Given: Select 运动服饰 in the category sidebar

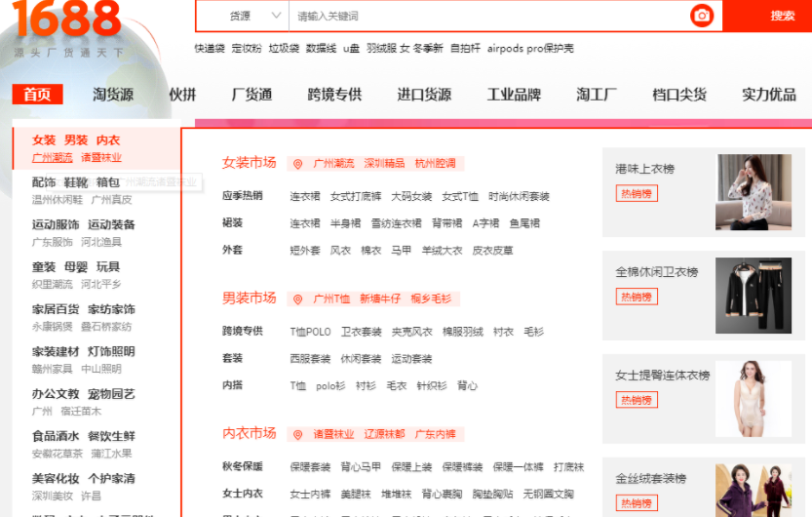Looking at the screenshot, I should click(x=56, y=224).
